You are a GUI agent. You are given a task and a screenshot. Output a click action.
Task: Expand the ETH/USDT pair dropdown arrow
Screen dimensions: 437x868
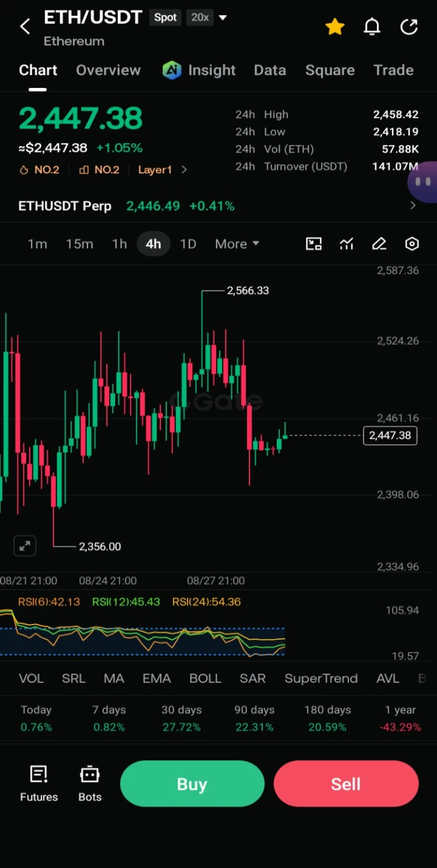[x=223, y=18]
